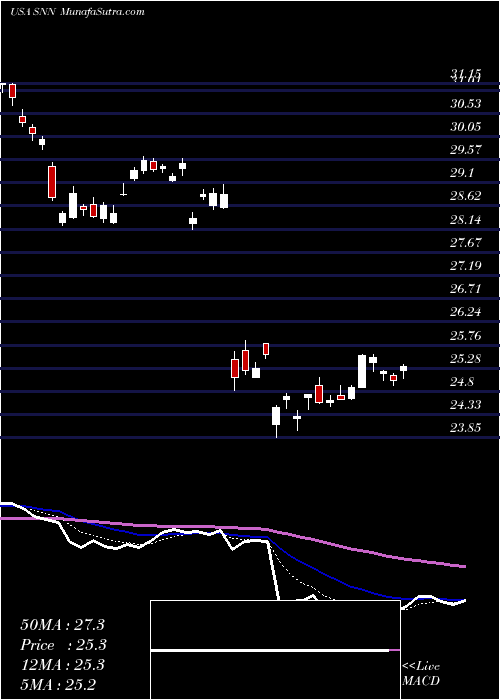This screenshot has width=500, height=700.
Task: Click the 24.8 price axis label
Action: click(462, 382)
